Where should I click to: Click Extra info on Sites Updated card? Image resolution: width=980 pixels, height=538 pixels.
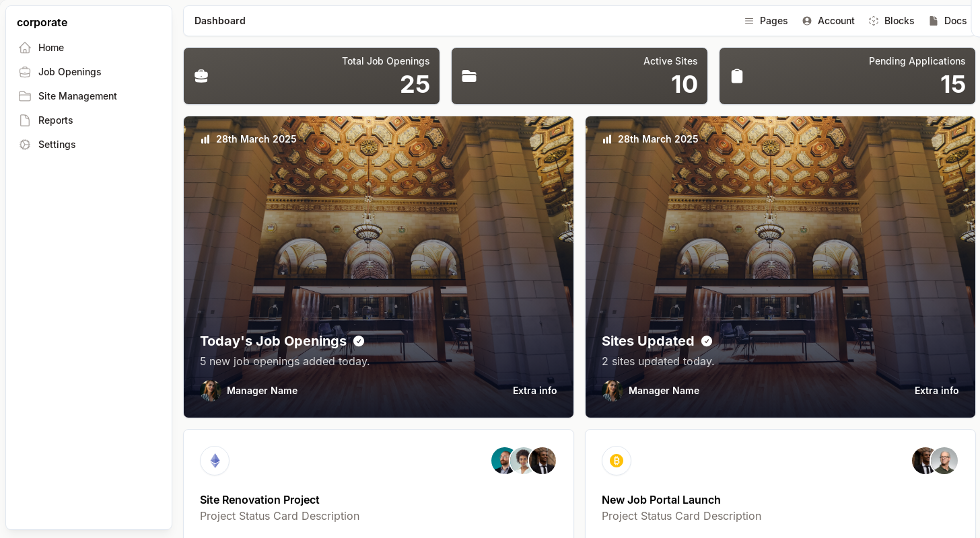point(936,391)
